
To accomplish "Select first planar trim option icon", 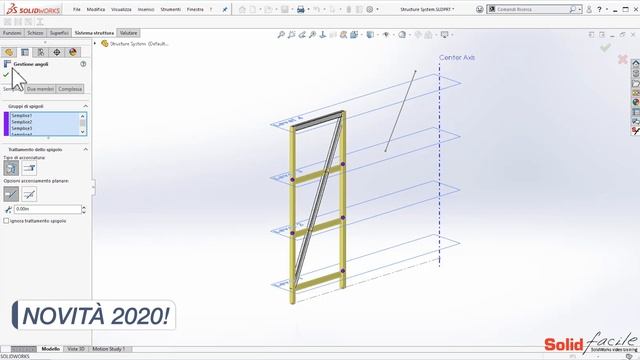I will (11, 194).
